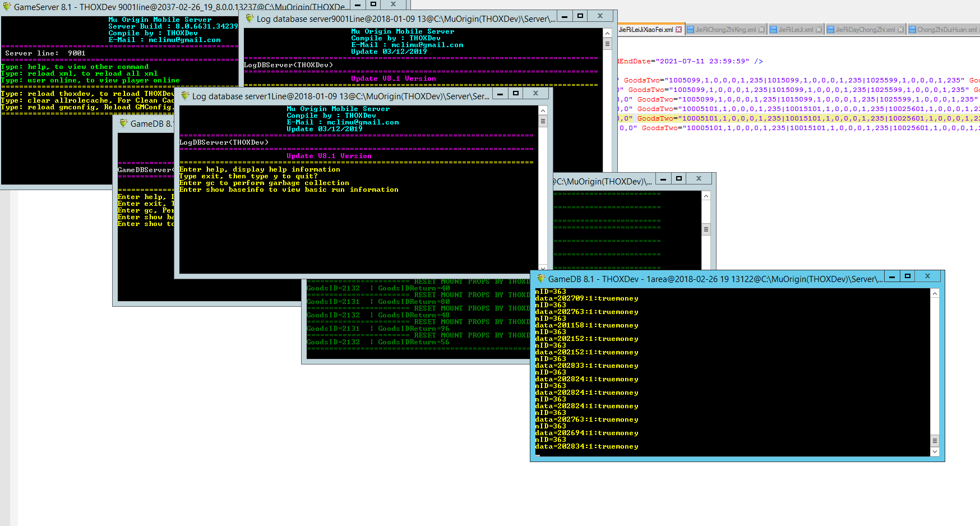Close the JieRiLeiJi.xml tab
This screenshot has width=980, height=526.
click(x=819, y=30)
